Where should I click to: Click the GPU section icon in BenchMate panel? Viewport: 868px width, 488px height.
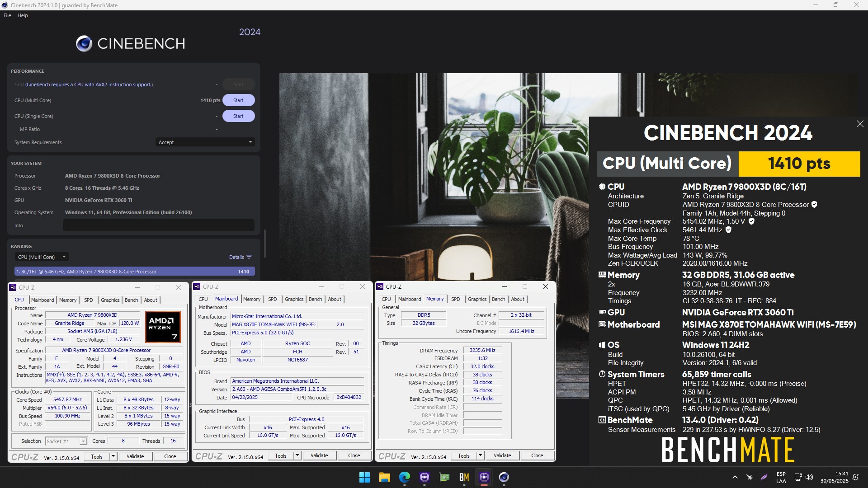602,312
